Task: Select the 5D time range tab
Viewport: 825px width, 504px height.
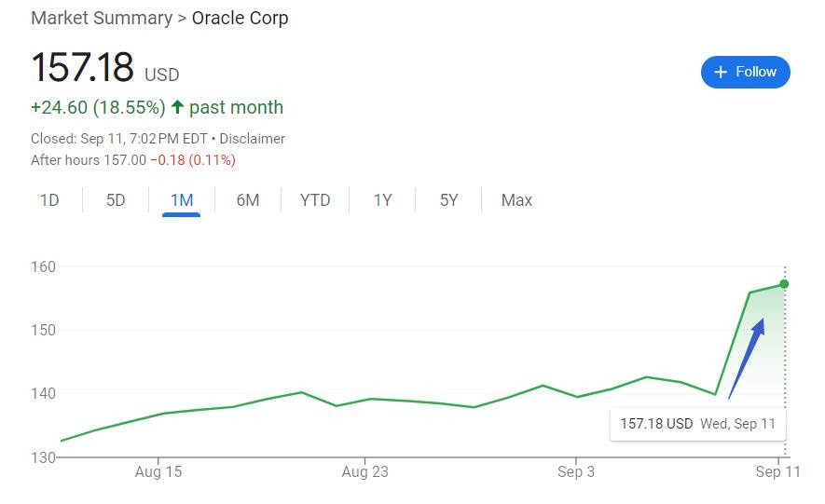Action: 116,200
